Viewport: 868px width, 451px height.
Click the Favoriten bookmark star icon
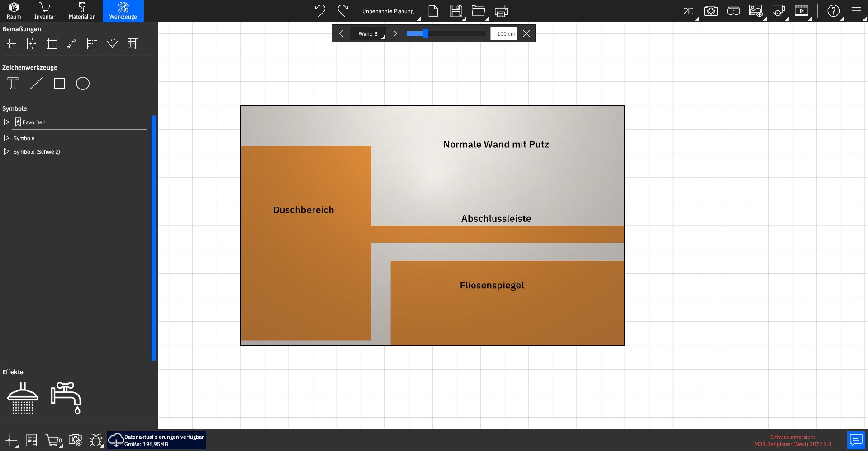(x=18, y=122)
